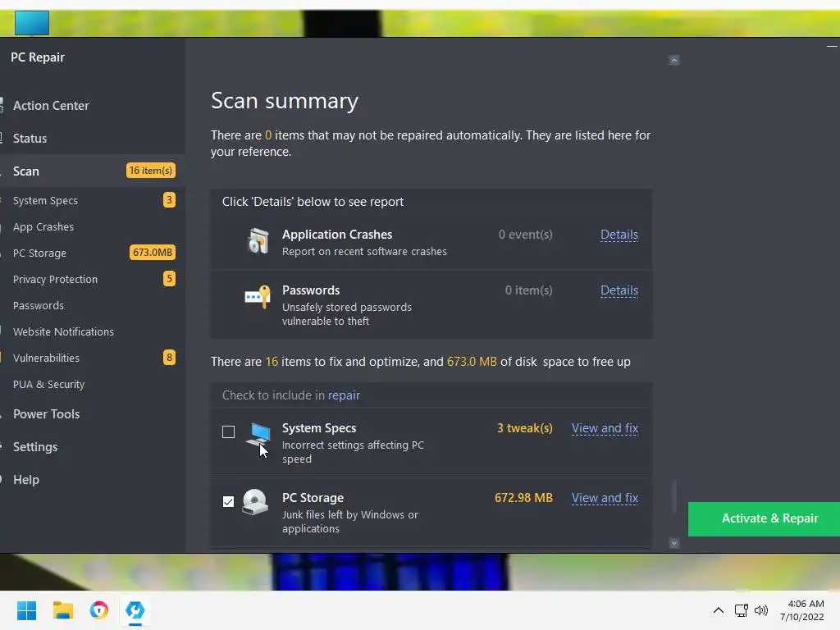Select the Scan sidebar item

click(93, 171)
